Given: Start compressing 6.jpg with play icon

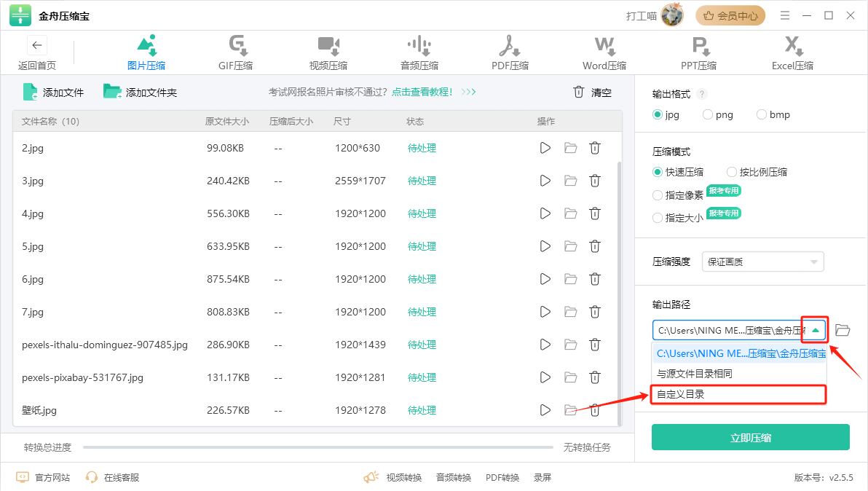Looking at the screenshot, I should (x=545, y=279).
